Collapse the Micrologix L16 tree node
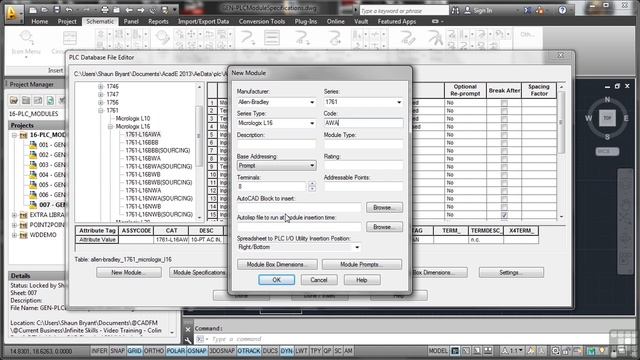640x360 pixels. [110, 127]
